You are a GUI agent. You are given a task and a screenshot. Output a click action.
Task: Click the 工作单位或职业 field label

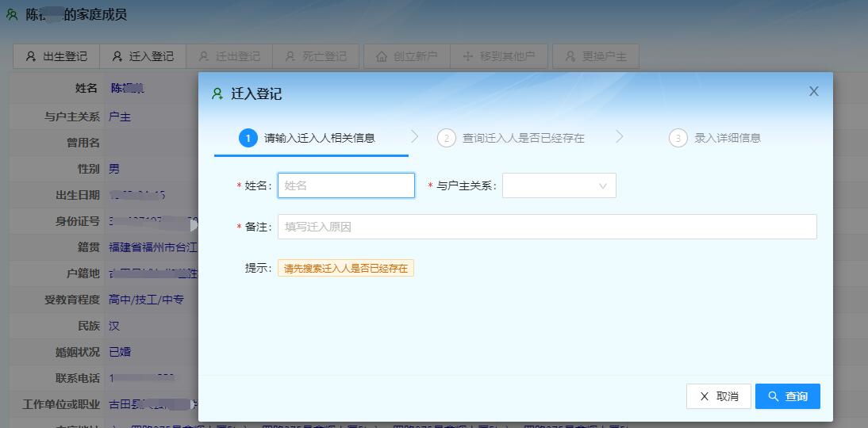61,404
